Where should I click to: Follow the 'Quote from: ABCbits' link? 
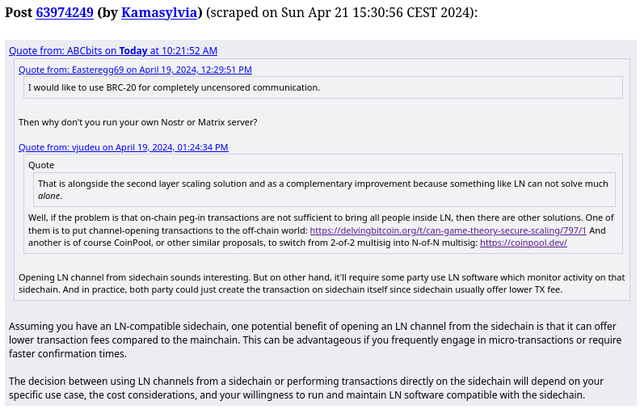pyautogui.click(x=113, y=51)
